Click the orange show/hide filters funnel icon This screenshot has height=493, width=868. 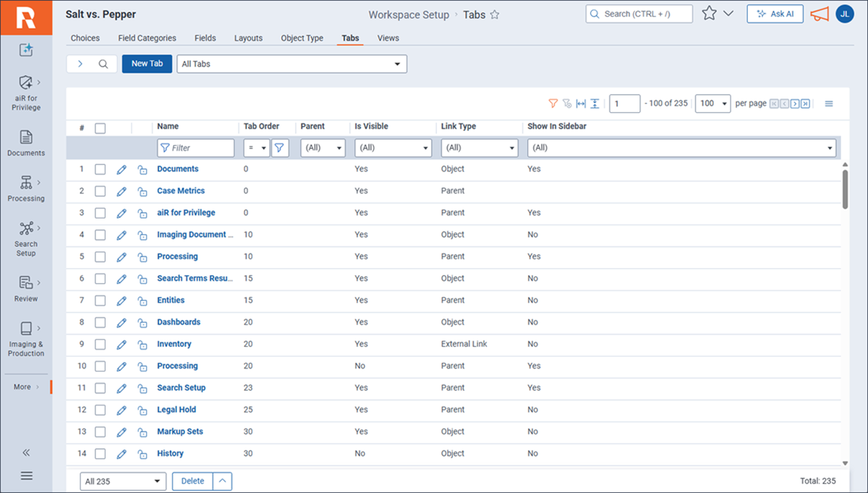553,104
